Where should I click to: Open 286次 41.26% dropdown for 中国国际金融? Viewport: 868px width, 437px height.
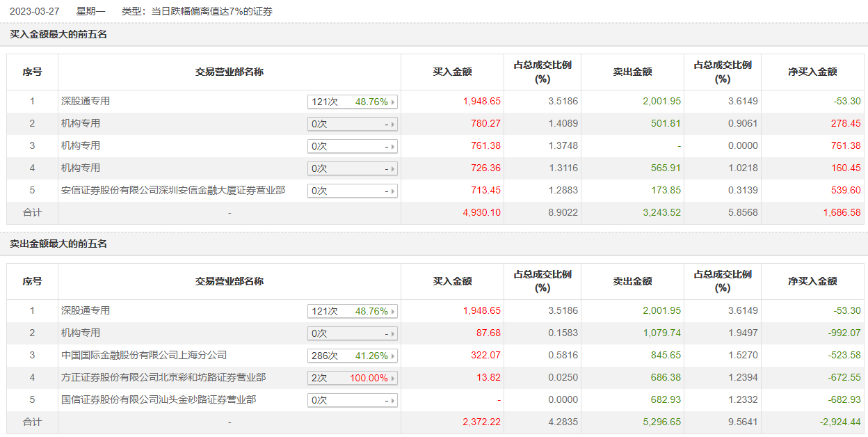pos(353,356)
